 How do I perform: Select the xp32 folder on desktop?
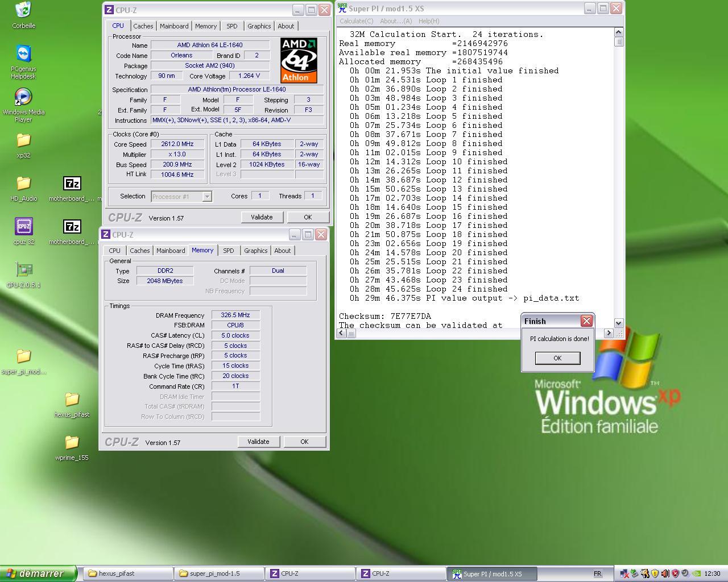point(23,140)
